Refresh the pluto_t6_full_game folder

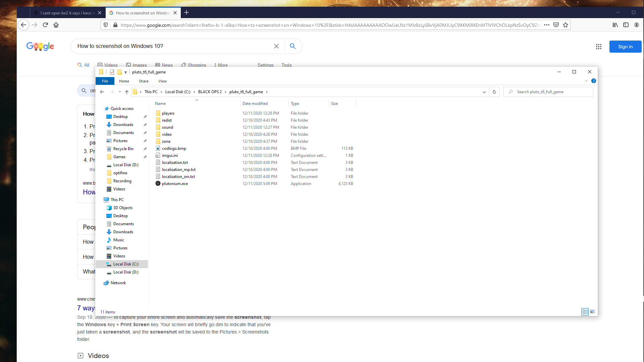[x=494, y=92]
